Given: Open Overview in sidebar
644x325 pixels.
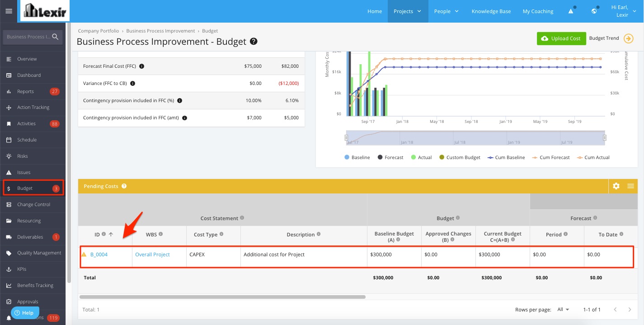Looking at the screenshot, I should point(33,59).
